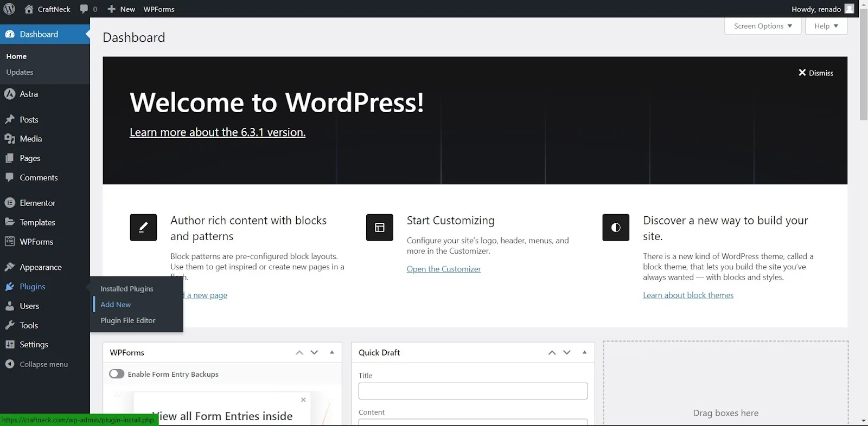The image size is (868, 426).
Task: Toggle the WPForms panel collapse triangle
Action: 332,352
